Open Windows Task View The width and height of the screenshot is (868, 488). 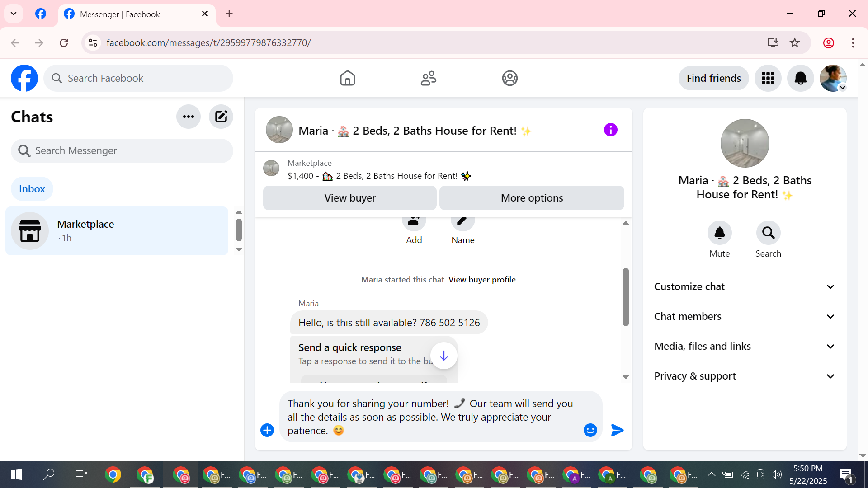(81, 474)
